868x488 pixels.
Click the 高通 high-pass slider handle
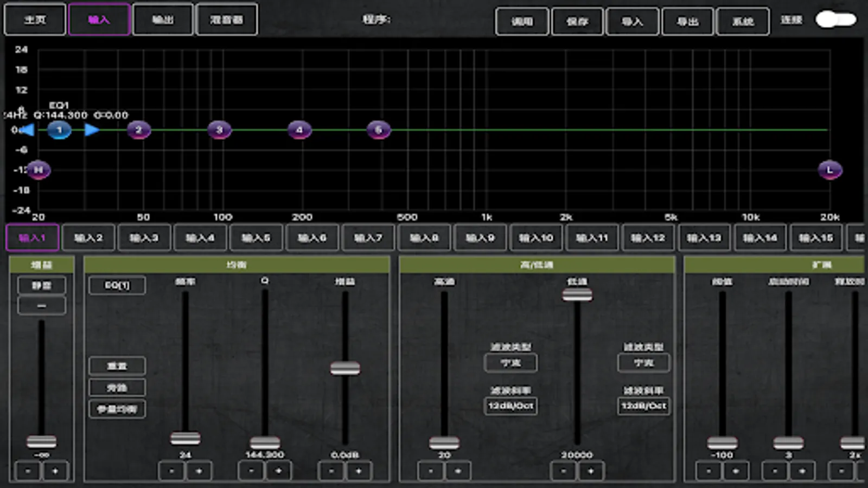(444, 442)
